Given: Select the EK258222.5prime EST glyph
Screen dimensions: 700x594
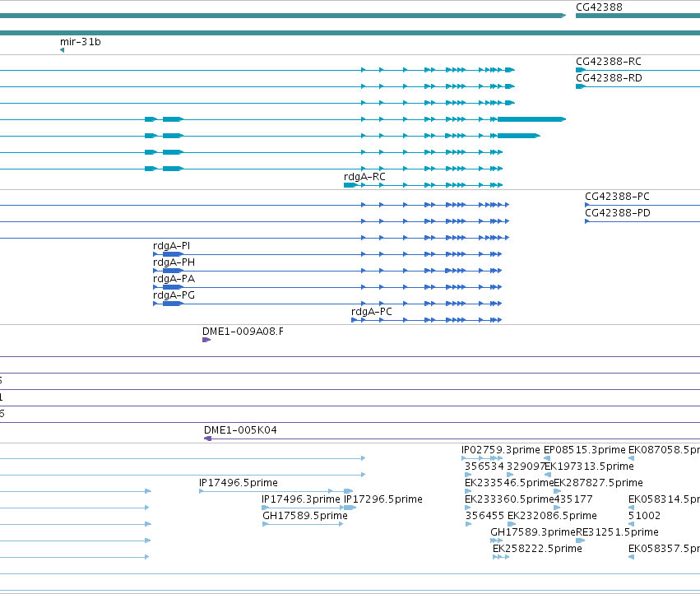Looking at the screenshot, I should pyautogui.click(x=501, y=557).
